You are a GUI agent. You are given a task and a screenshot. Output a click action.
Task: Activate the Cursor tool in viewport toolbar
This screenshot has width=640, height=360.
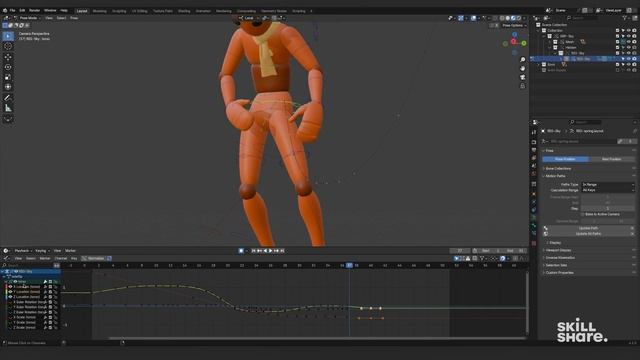8,47
